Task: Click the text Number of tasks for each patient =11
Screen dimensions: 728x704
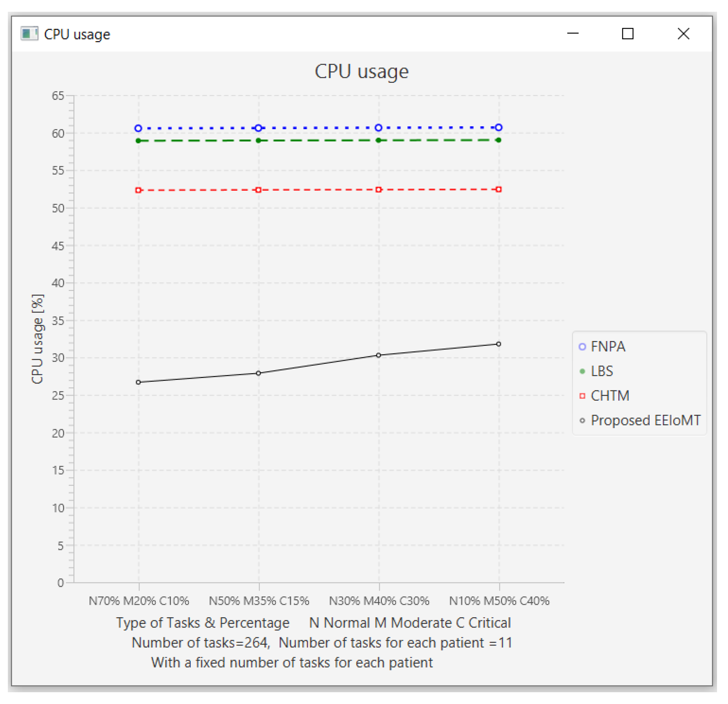Action: [396, 643]
